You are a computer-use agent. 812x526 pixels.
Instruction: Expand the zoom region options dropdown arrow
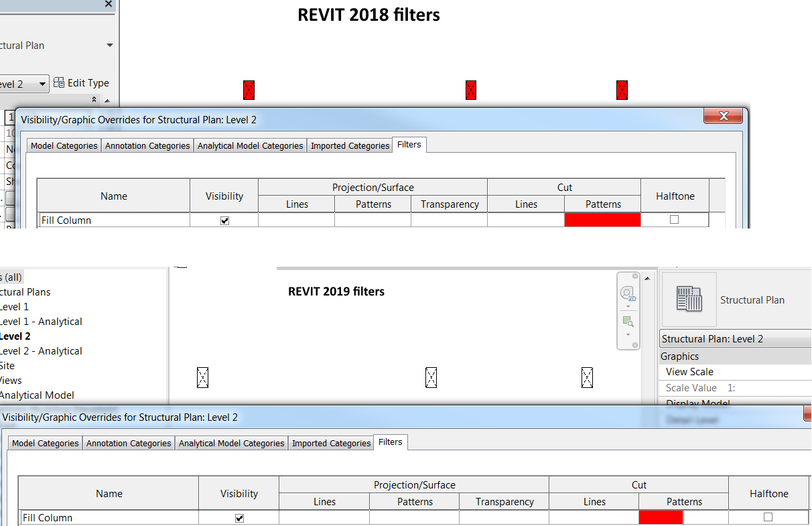pos(628,334)
